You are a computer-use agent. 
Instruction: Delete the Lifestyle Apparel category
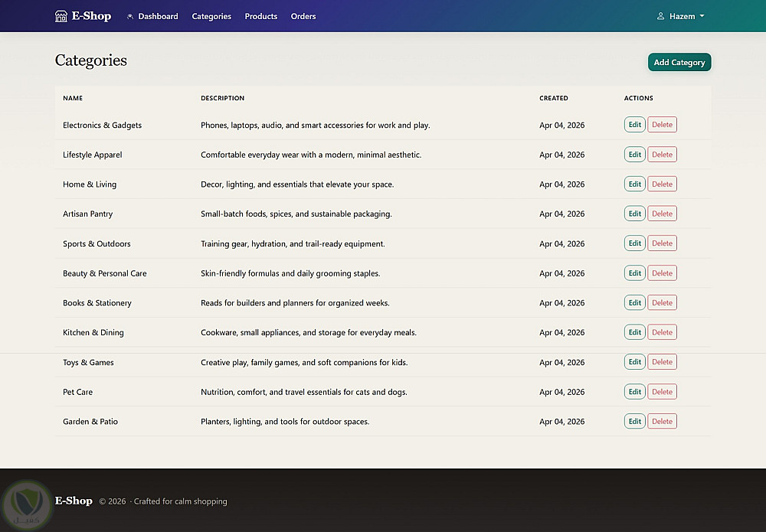click(x=662, y=155)
